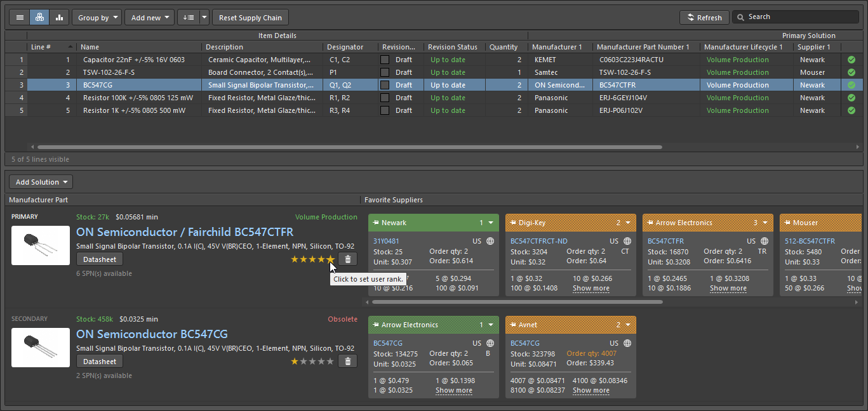Toggle the revision checkbox for Resistor 1K row
Screen dimensions: 868x411
point(385,110)
